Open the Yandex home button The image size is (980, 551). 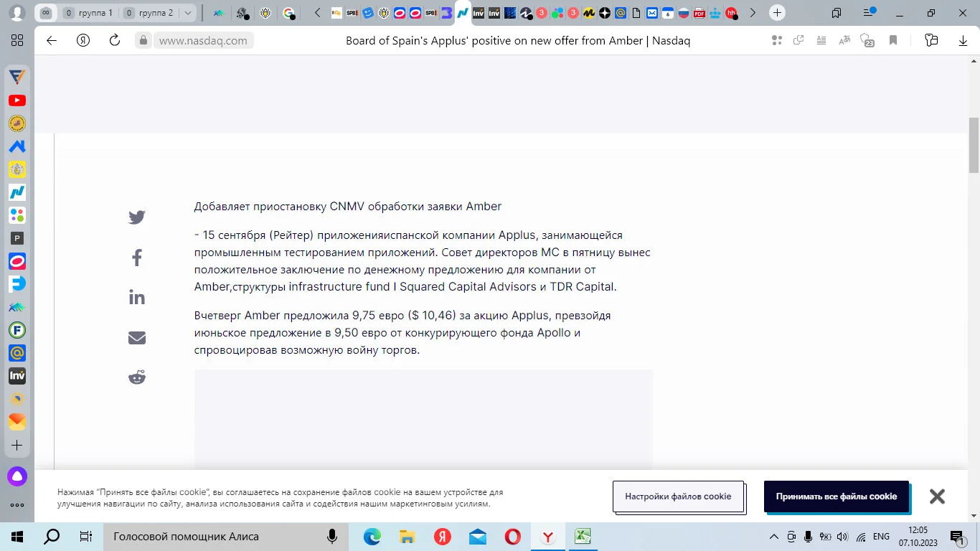(83, 40)
